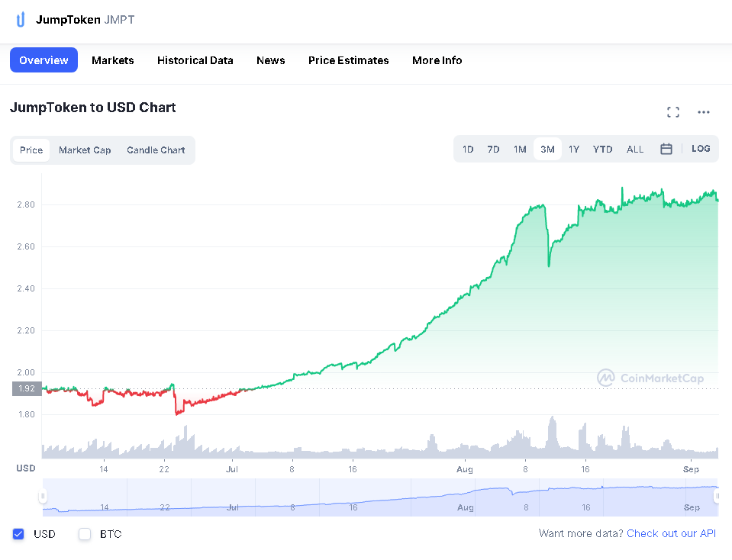The image size is (732, 560).
Task: Open the calendar date range picker
Action: 666,149
